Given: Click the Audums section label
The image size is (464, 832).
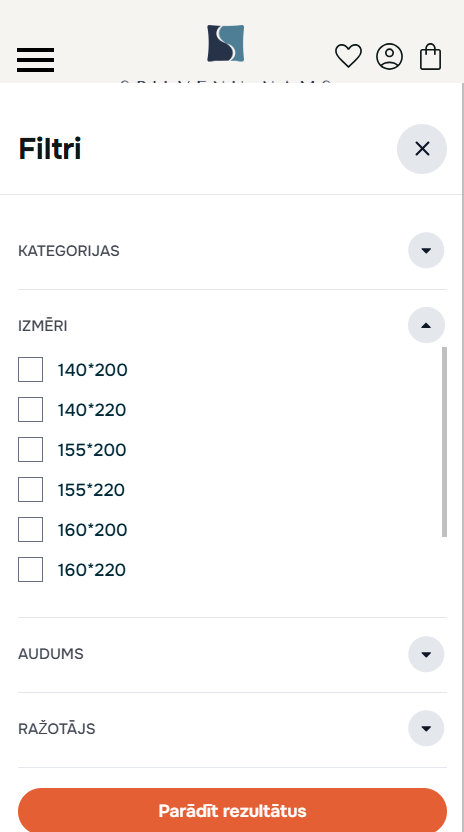Looking at the screenshot, I should click(51, 654).
